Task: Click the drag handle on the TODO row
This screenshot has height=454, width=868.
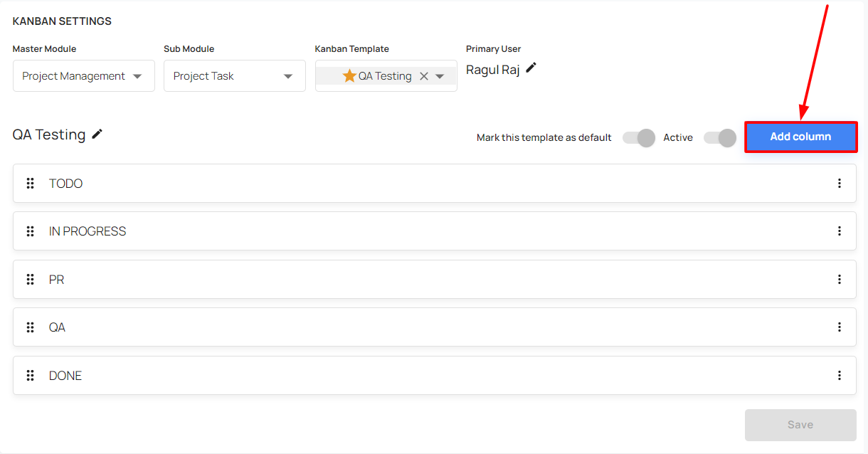Action: coord(31,184)
